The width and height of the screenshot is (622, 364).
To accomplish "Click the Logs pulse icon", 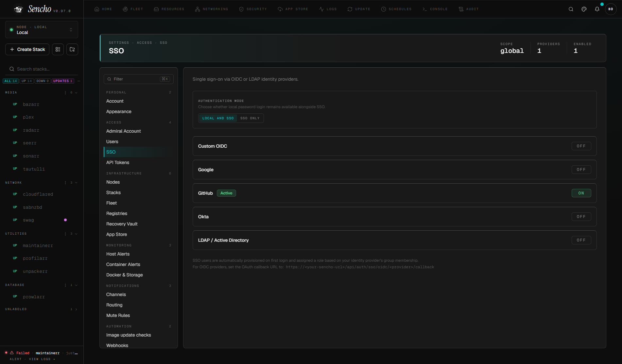I will click(x=321, y=9).
